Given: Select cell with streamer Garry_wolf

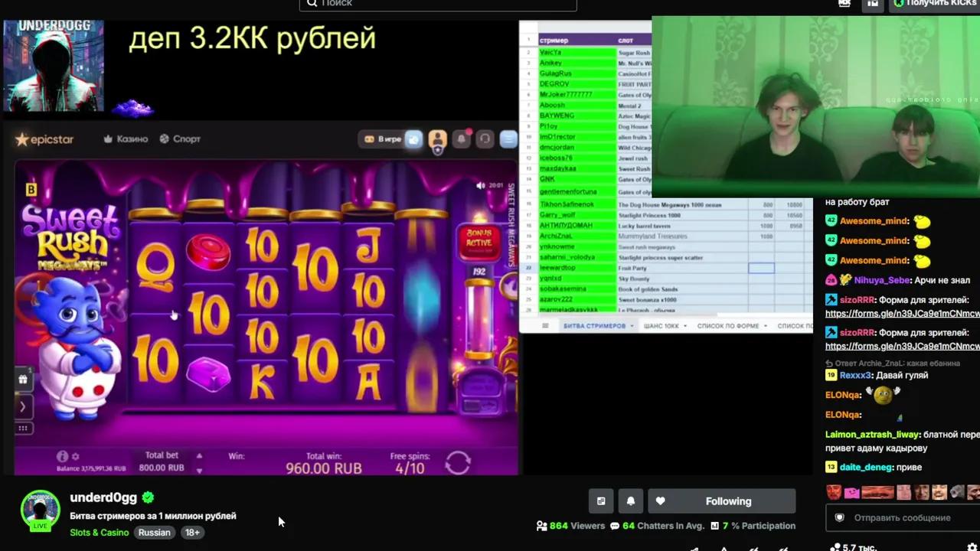Looking at the screenshot, I should tap(577, 215).
